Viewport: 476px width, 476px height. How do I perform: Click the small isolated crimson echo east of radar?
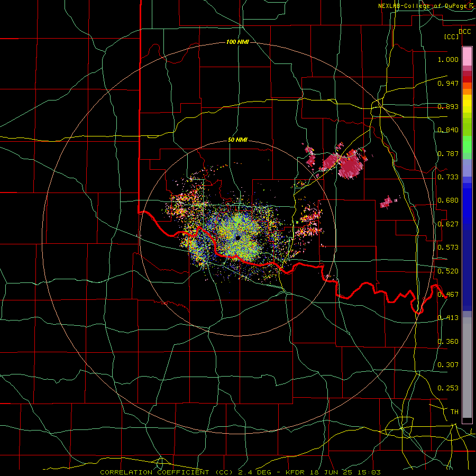[387, 202]
